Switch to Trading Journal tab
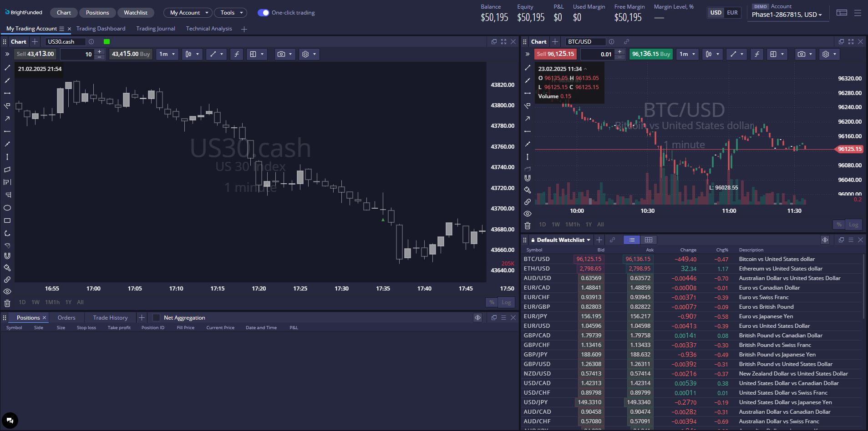The width and height of the screenshot is (868, 431). (156, 29)
